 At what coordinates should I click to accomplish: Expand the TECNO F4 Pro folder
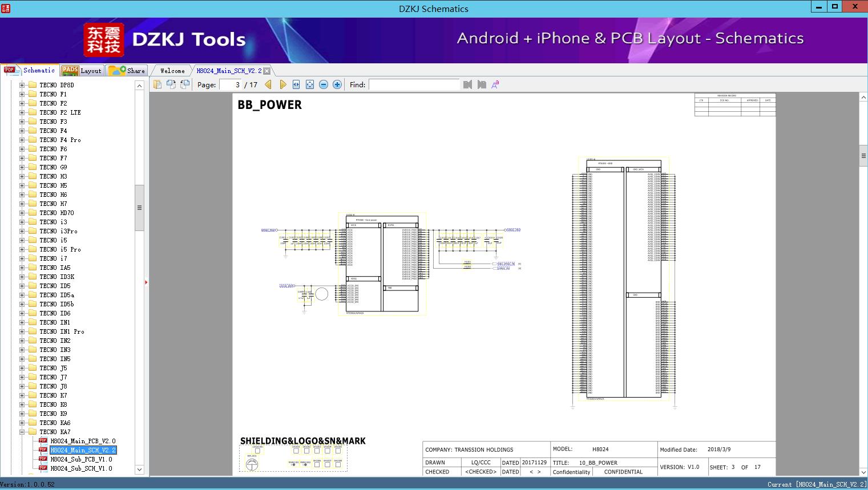(22, 140)
